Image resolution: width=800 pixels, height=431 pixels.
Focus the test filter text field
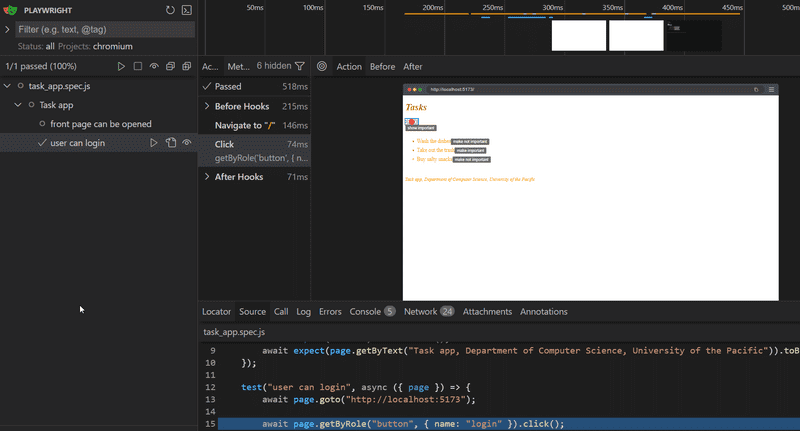coord(105,30)
